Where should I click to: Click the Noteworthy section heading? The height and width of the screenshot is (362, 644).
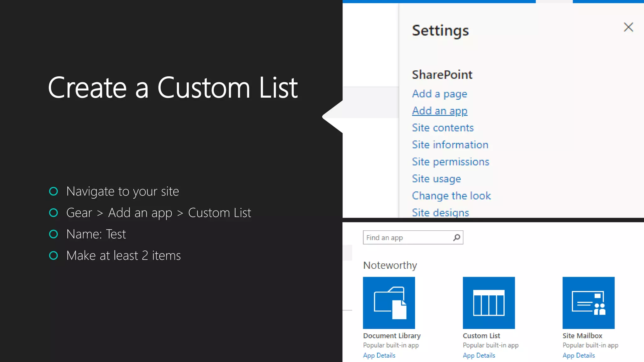click(x=390, y=266)
